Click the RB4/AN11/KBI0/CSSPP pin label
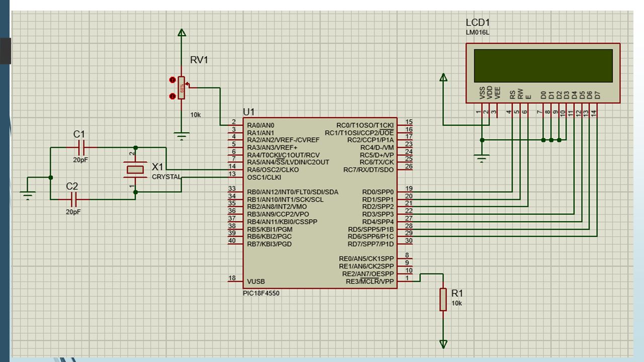 pyautogui.click(x=282, y=222)
